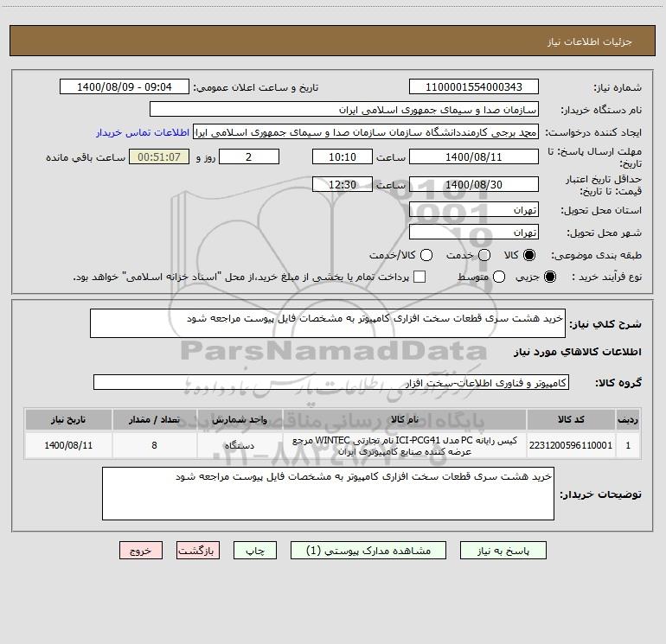The height and width of the screenshot is (644, 666).
Task: Click the شماره نیاز number field
Action: (474, 87)
